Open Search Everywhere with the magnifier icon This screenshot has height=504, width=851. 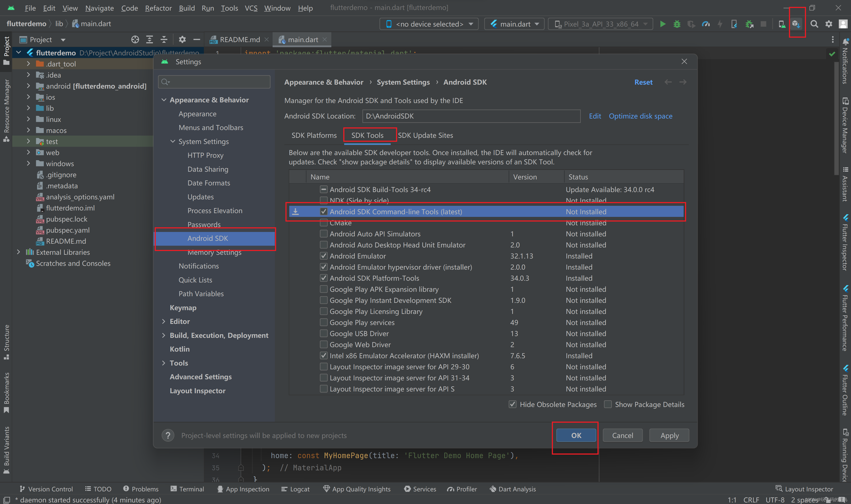pos(815,24)
